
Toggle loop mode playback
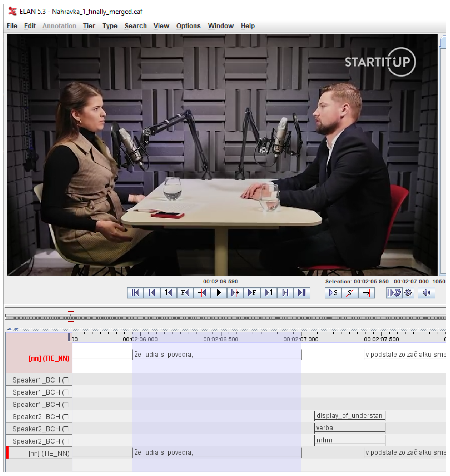click(x=394, y=292)
